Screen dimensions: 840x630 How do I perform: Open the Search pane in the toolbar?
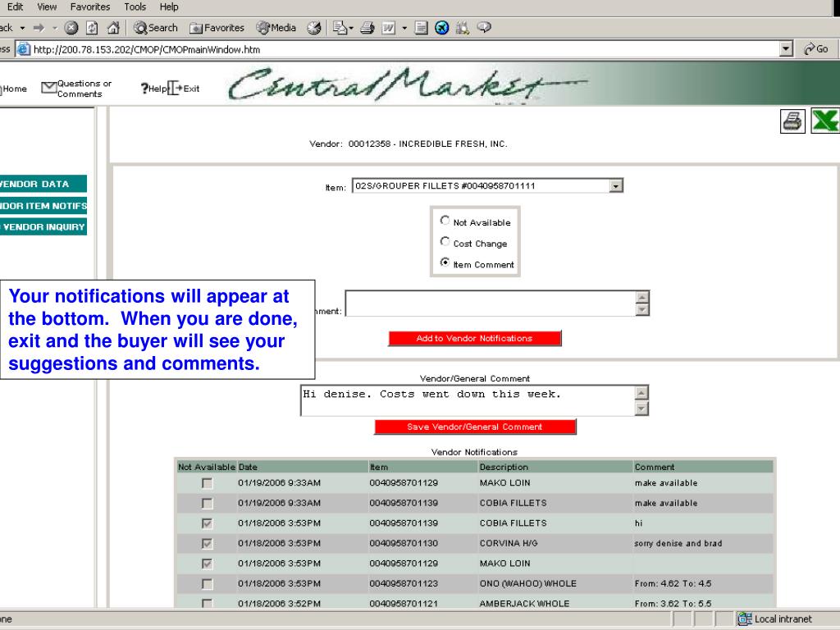click(x=155, y=28)
